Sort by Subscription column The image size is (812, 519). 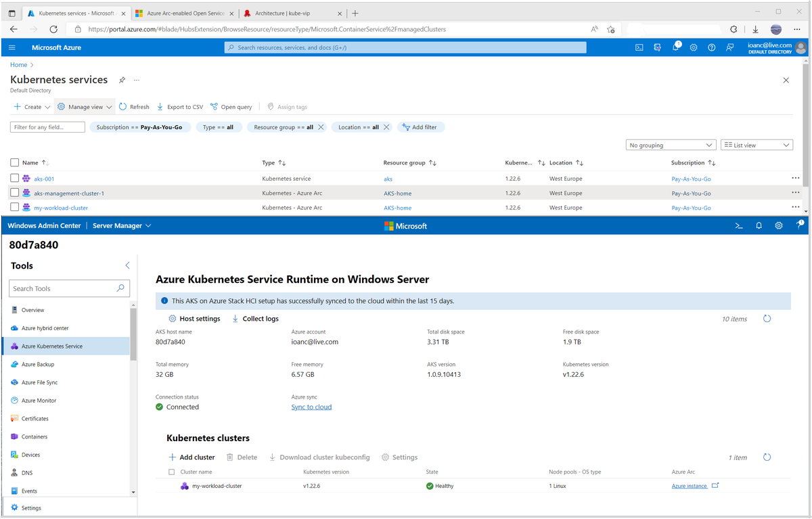693,162
